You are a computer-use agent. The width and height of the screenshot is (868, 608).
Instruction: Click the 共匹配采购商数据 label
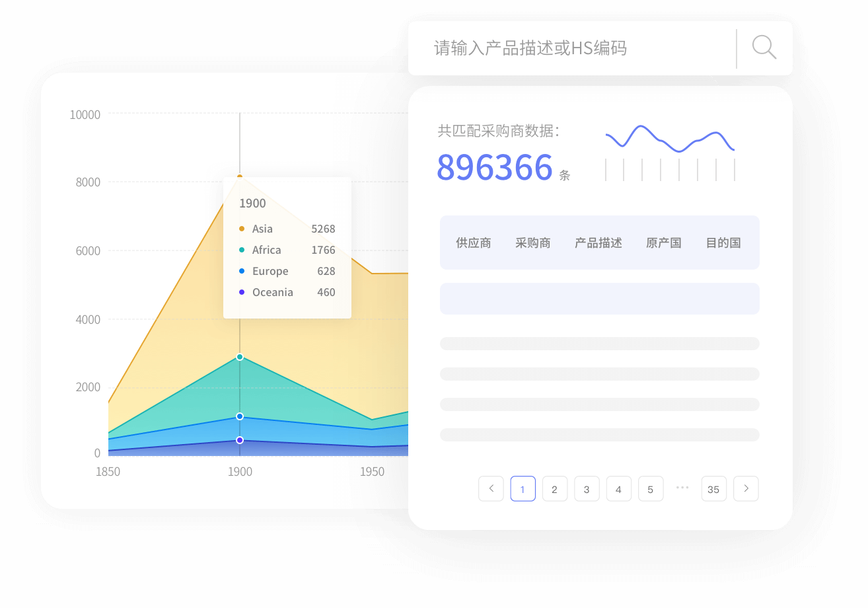coord(499,131)
